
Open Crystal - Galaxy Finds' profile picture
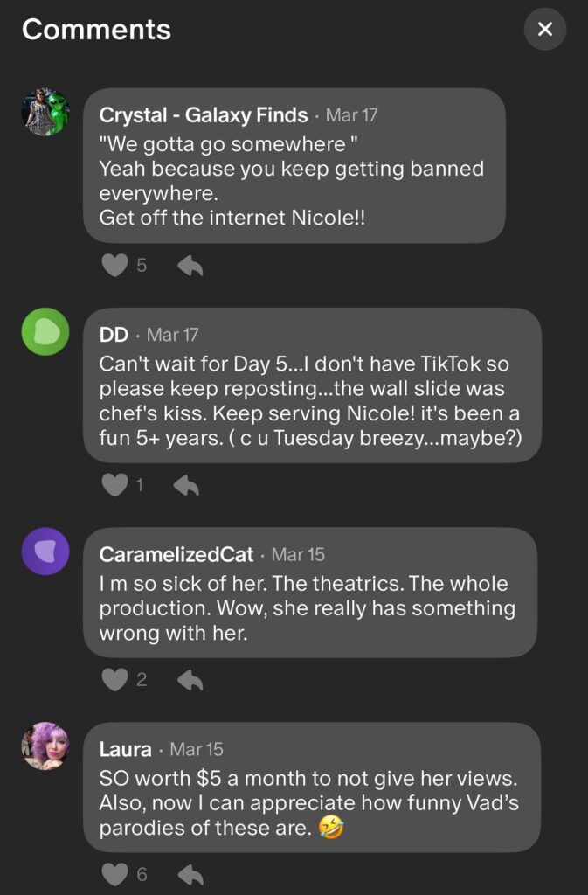(x=45, y=112)
